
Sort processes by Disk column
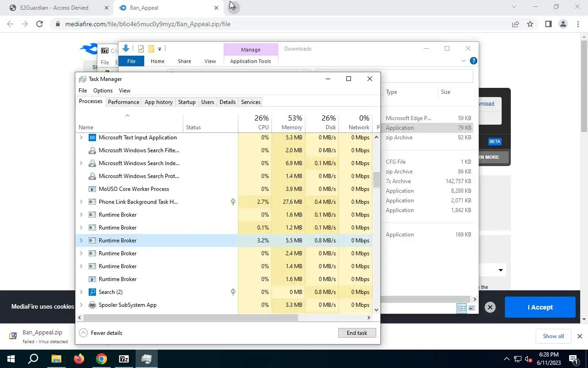pyautogui.click(x=322, y=122)
